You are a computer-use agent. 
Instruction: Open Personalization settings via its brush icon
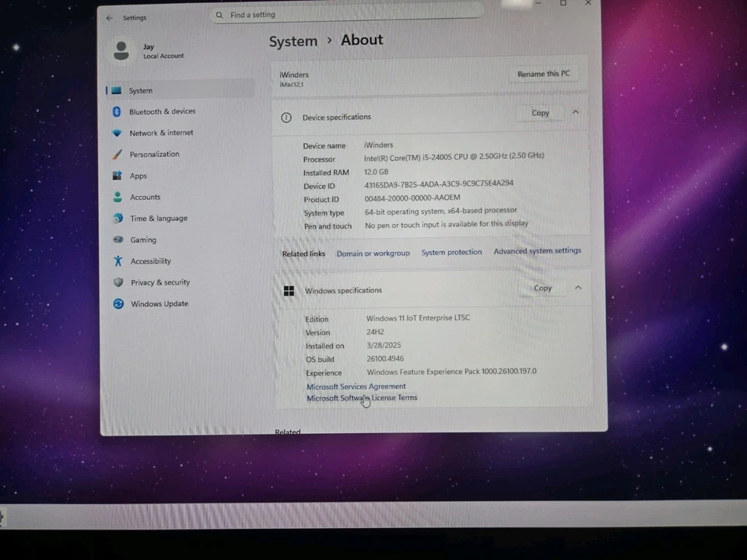117,154
